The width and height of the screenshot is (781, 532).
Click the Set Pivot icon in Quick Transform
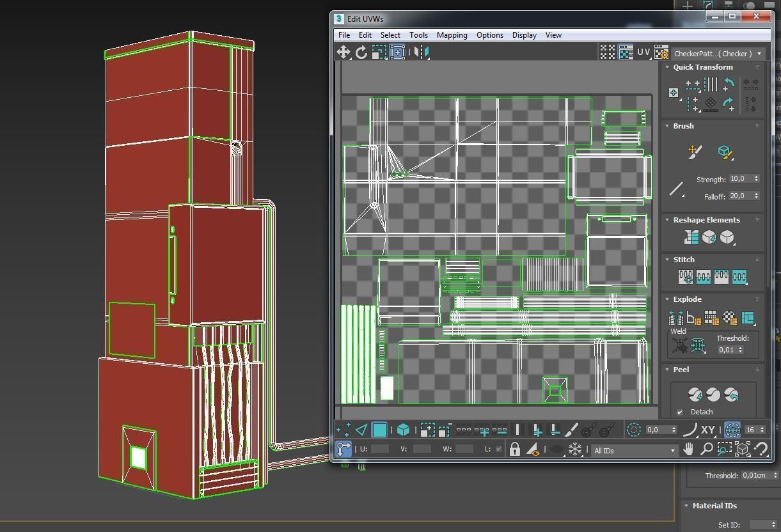pyautogui.click(x=674, y=93)
